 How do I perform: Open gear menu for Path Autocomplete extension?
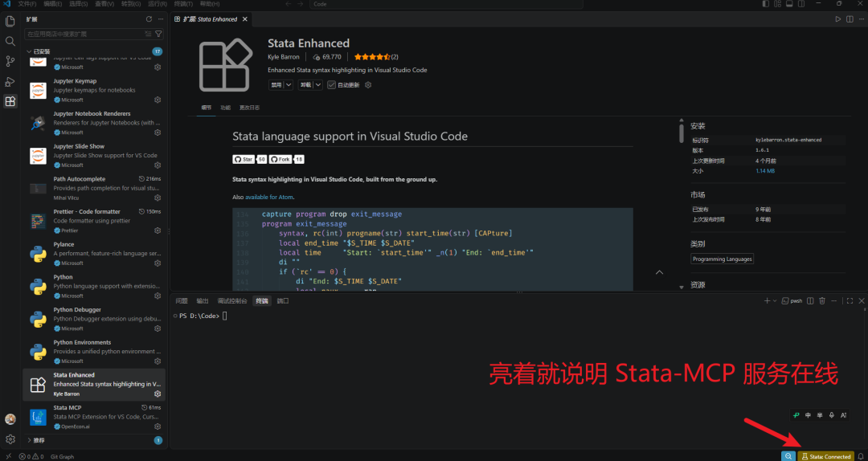click(158, 198)
